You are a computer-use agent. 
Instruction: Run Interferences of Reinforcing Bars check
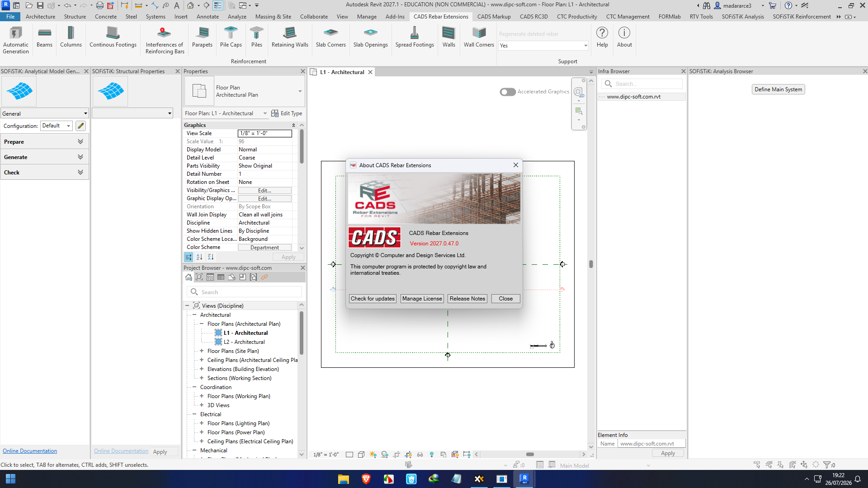[x=165, y=40]
